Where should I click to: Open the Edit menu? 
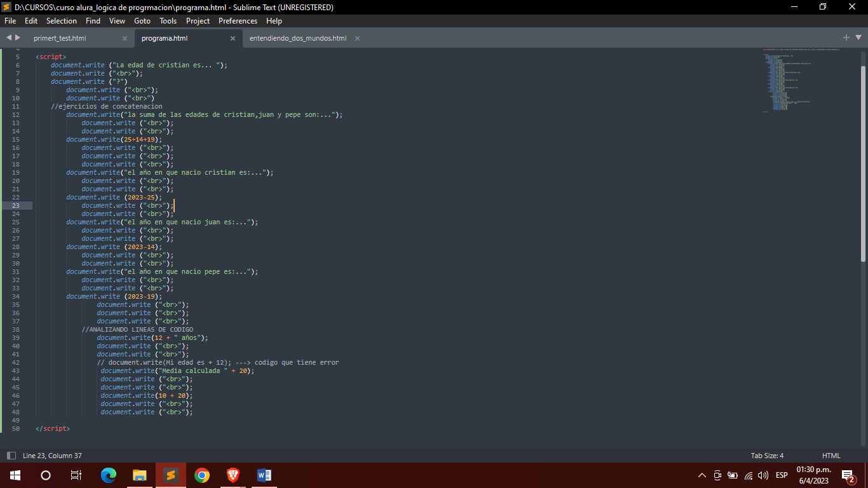[31, 21]
